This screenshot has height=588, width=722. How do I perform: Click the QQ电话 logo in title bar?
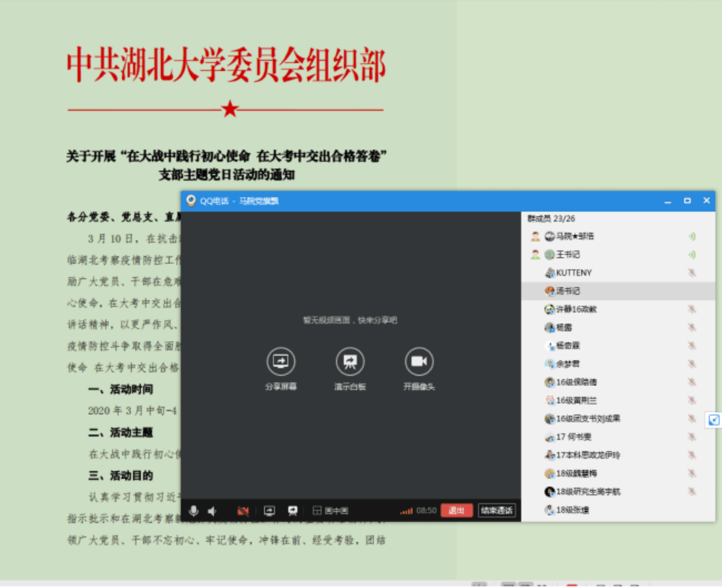click(190, 201)
